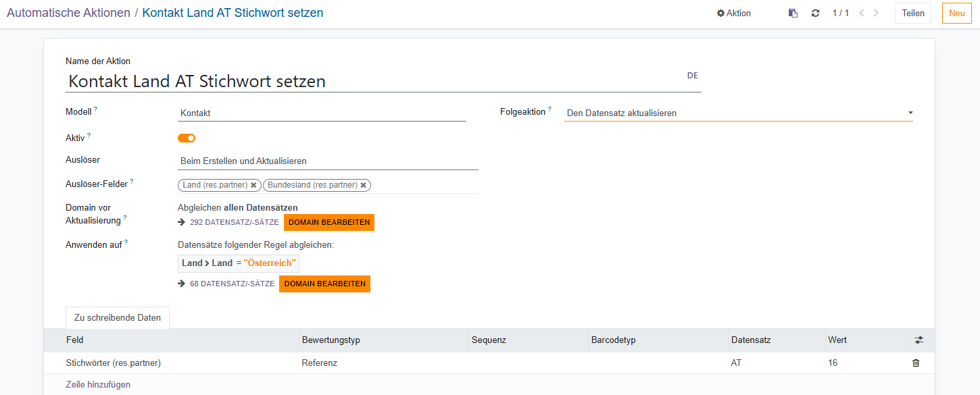This screenshot has height=395, width=980.
Task: Open the Aktion gear menu
Action: click(733, 13)
